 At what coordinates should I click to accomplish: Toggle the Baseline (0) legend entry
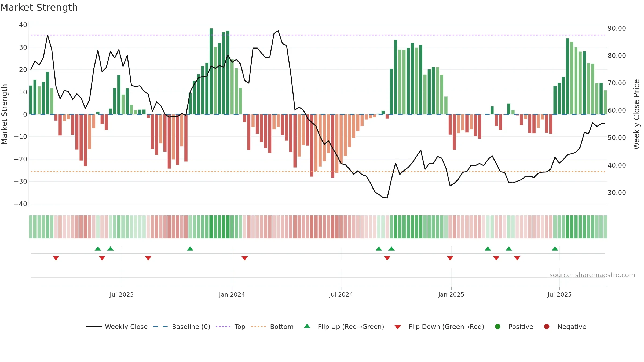click(182, 327)
